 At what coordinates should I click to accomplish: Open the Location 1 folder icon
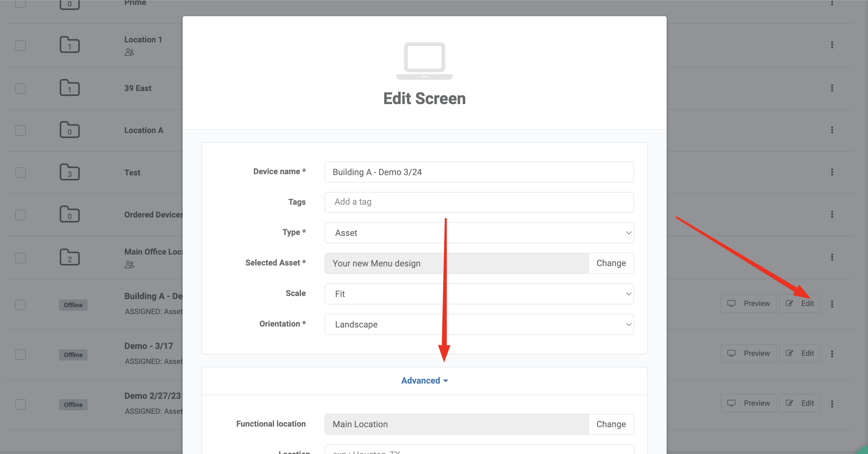click(70, 45)
